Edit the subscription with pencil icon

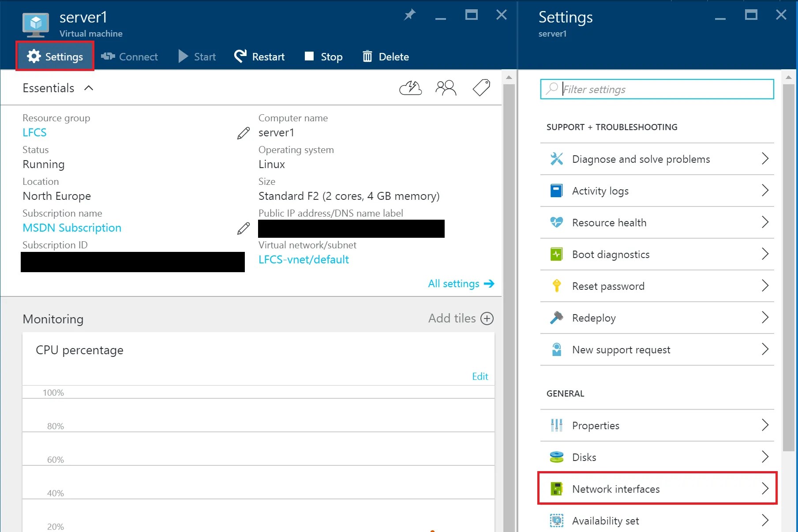coord(244,228)
